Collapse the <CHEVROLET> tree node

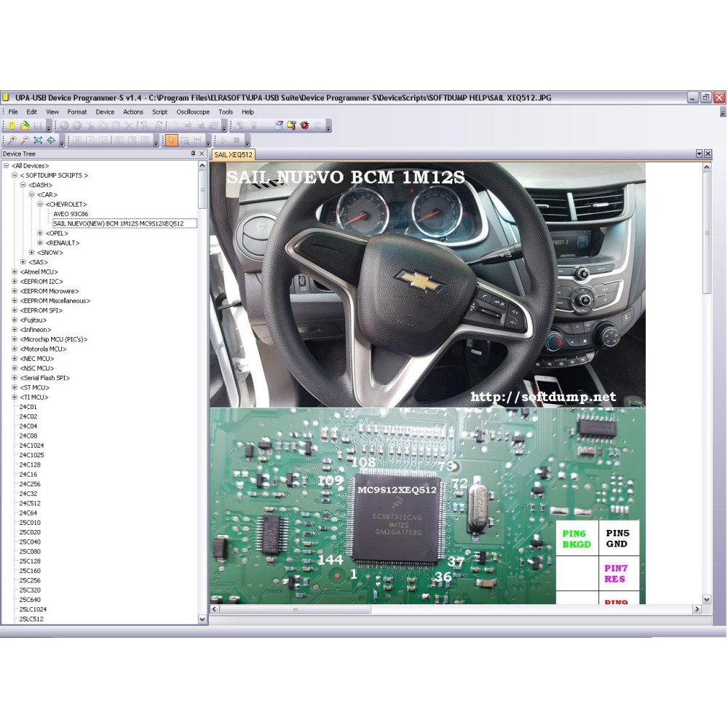tap(40, 205)
